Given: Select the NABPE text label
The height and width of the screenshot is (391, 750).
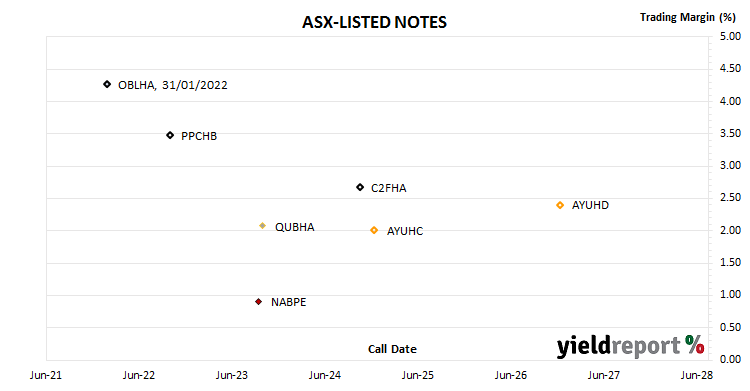Looking at the screenshot, I should coord(288,302).
